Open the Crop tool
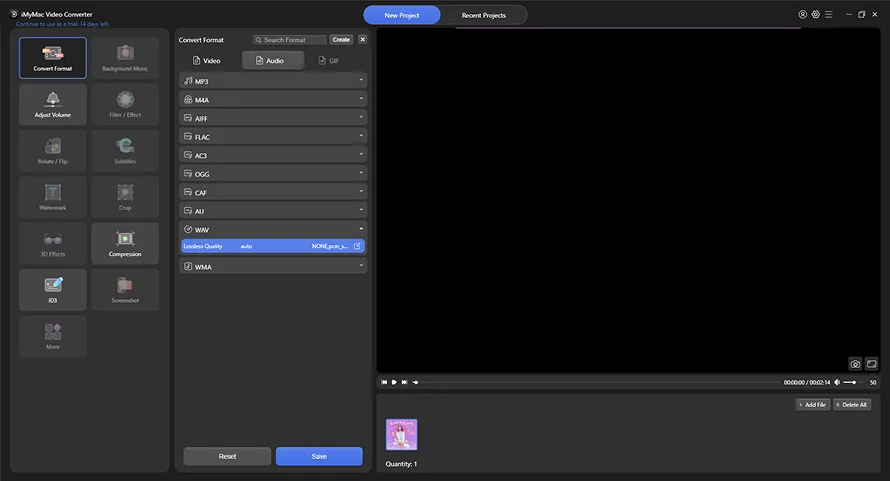The width and height of the screenshot is (890, 481). click(x=125, y=197)
